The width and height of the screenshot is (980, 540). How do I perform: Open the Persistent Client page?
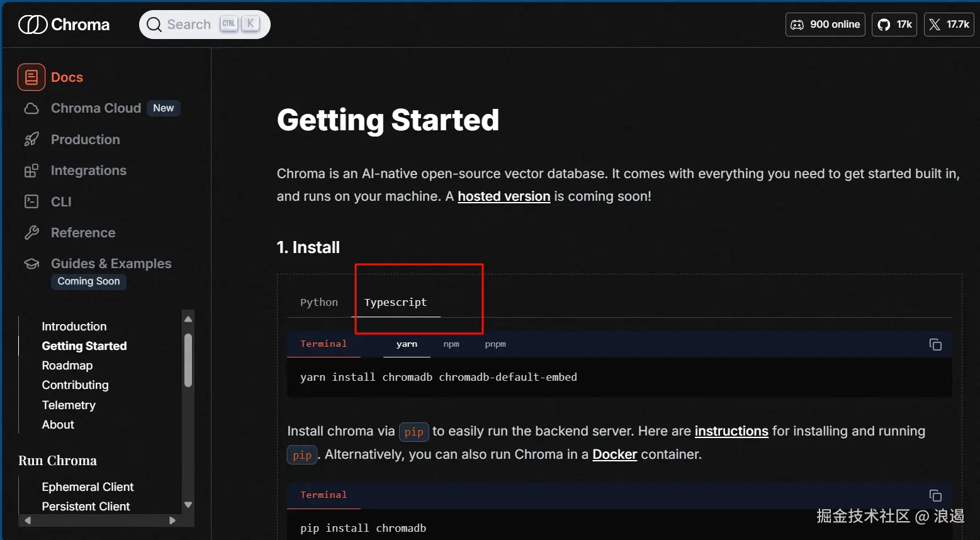tap(86, 507)
